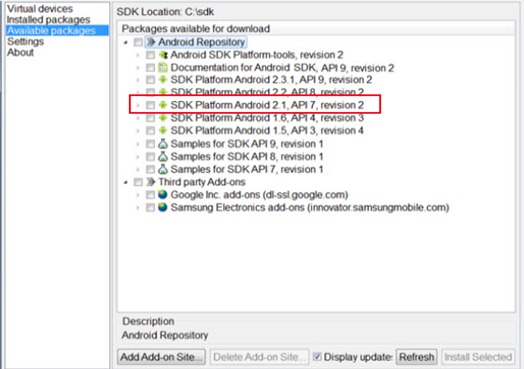The image size is (524, 369).
Task: Click the android icon for SDK Platform 1.6
Action: coord(163,118)
